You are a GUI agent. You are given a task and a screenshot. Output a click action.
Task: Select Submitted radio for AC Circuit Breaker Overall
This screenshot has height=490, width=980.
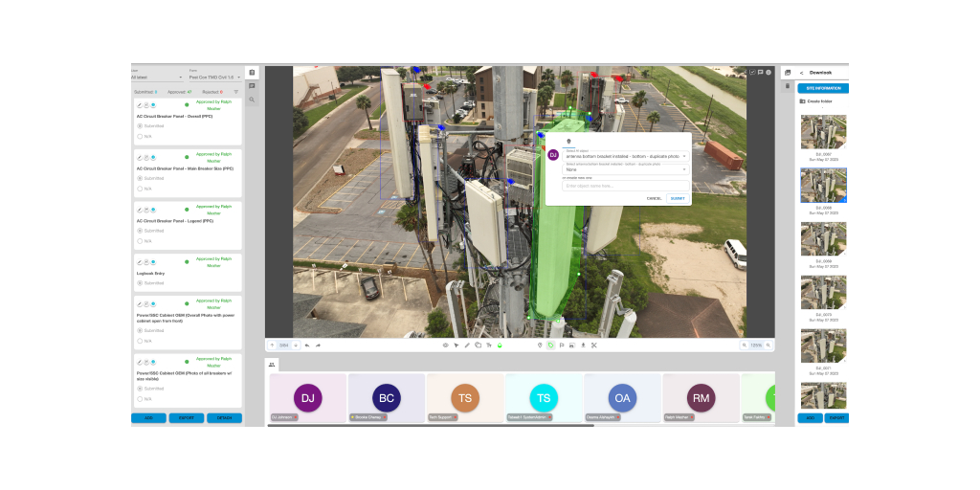pos(141,125)
